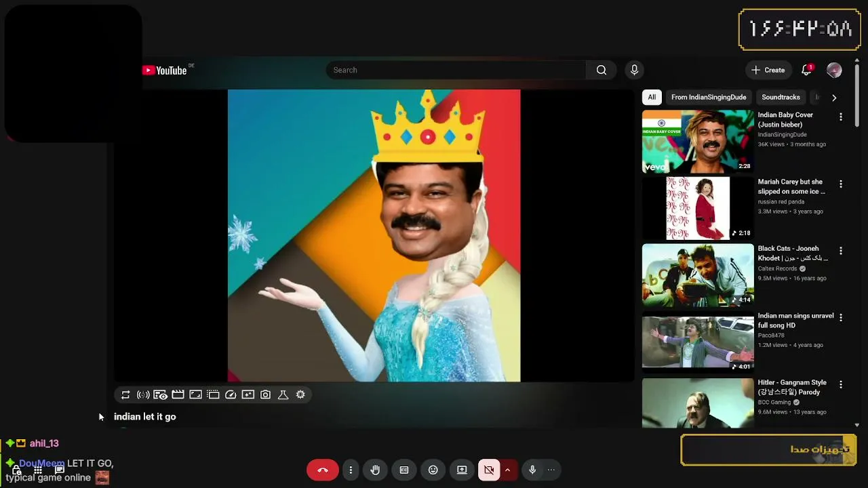Screen dimensions: 868x488
Task: Open options for Hitler Gangnam Style Parody
Action: [x=841, y=385]
